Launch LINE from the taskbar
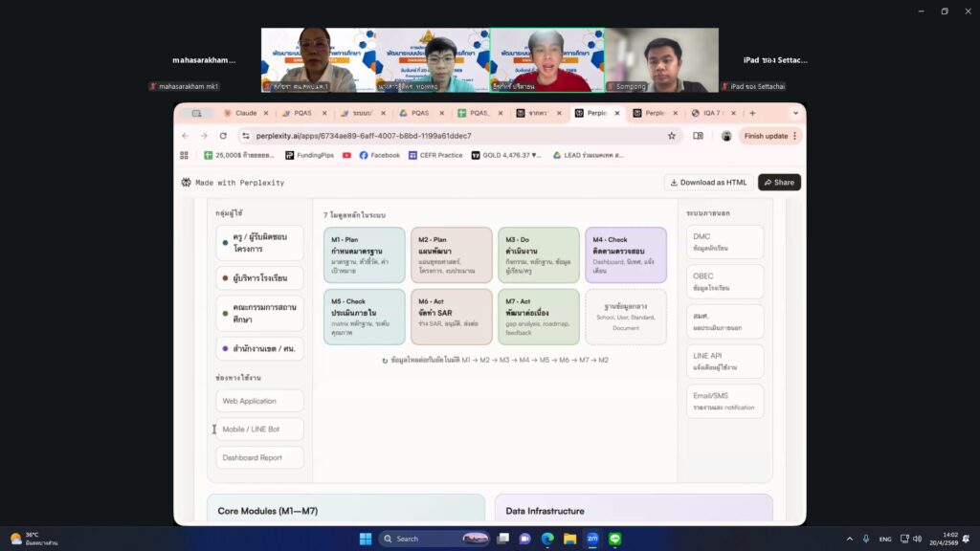 (x=614, y=539)
